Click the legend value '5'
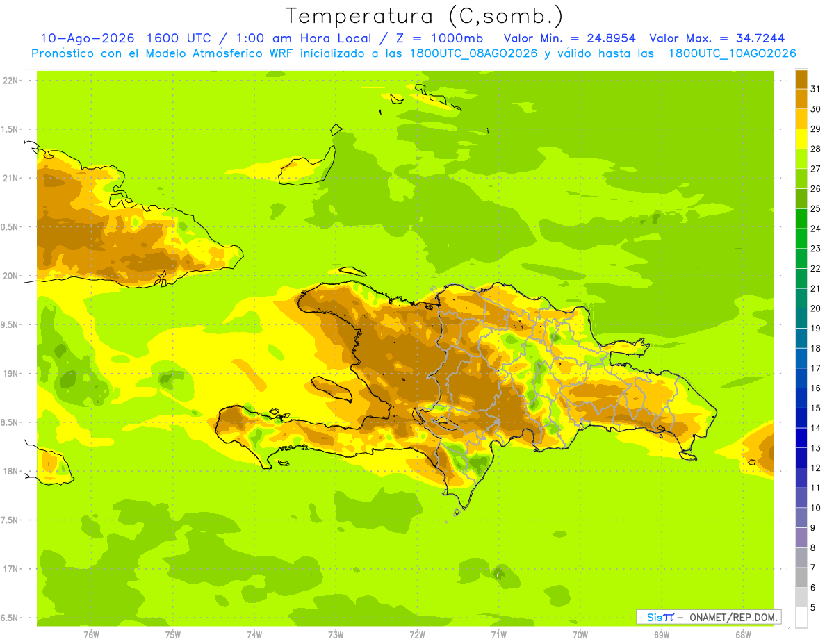Screen dimensions: 834x644 click(x=813, y=607)
